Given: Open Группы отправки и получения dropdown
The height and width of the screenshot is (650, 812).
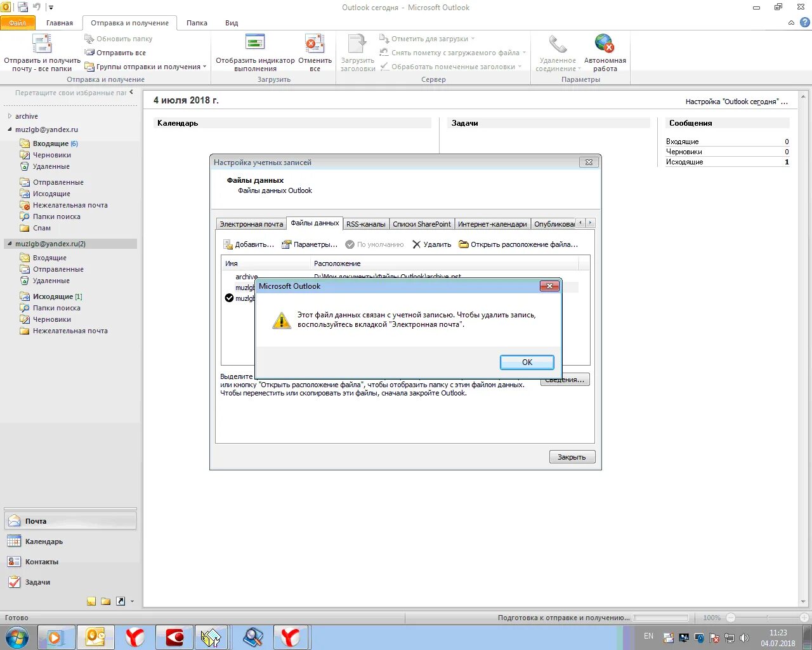Looking at the screenshot, I should click(145, 67).
